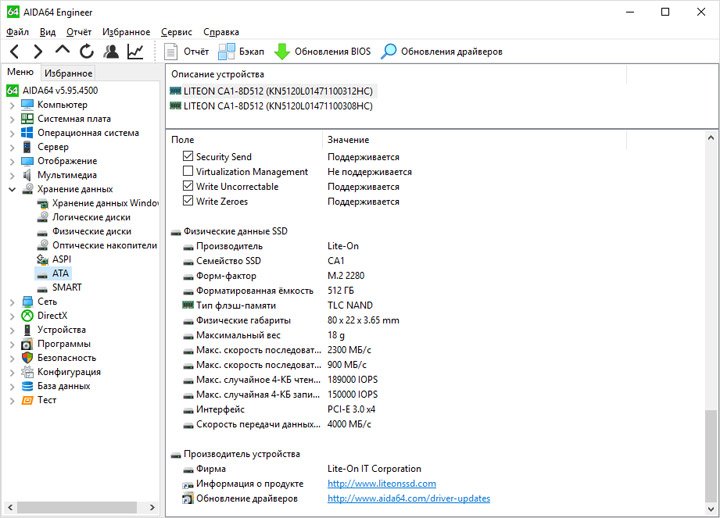The height and width of the screenshot is (518, 720).
Task: Click the Поле column header
Action: coord(244,140)
